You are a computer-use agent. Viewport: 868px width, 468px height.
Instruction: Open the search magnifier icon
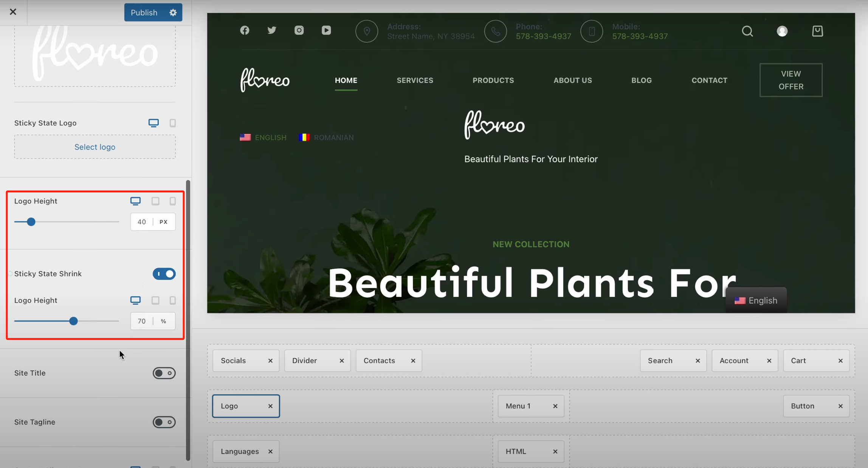[747, 31]
